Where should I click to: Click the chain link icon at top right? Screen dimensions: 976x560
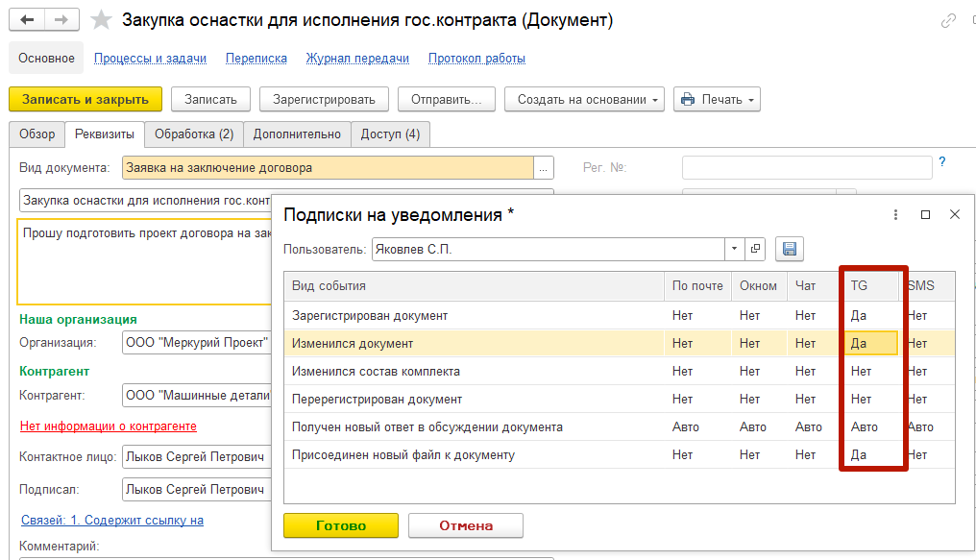click(x=948, y=20)
